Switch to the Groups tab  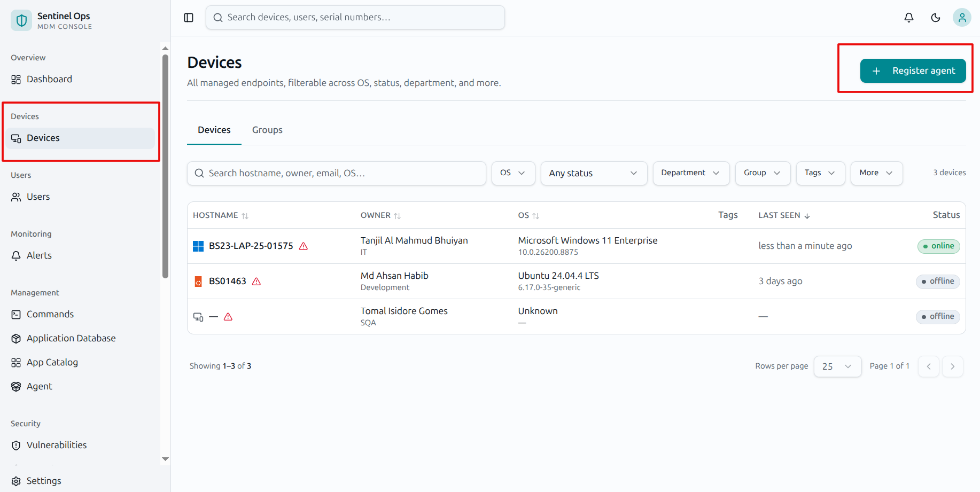click(x=267, y=130)
